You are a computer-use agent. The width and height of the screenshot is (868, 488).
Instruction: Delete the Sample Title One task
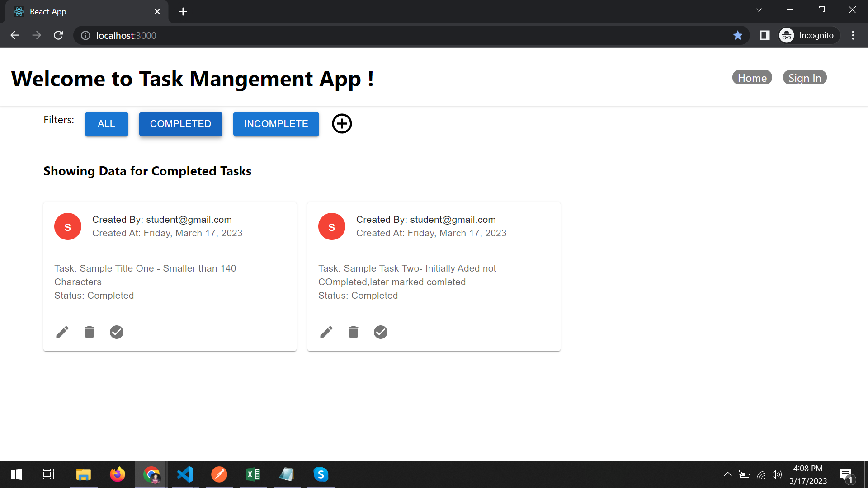(x=90, y=332)
